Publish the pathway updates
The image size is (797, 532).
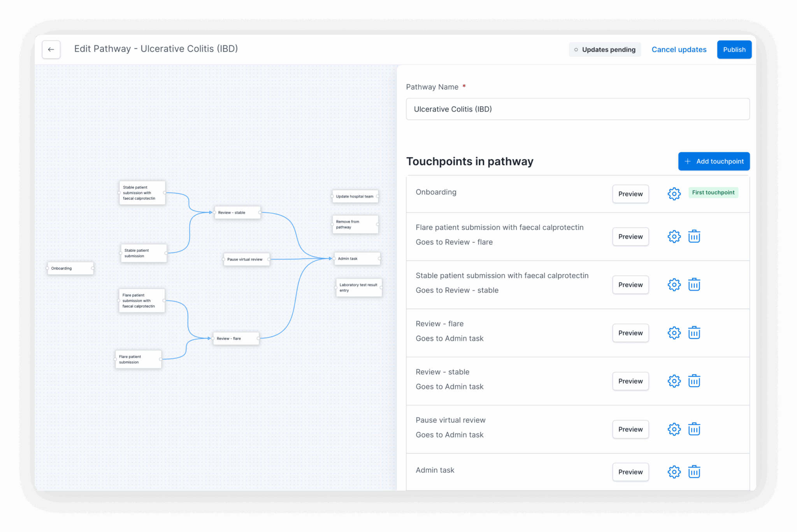click(734, 49)
